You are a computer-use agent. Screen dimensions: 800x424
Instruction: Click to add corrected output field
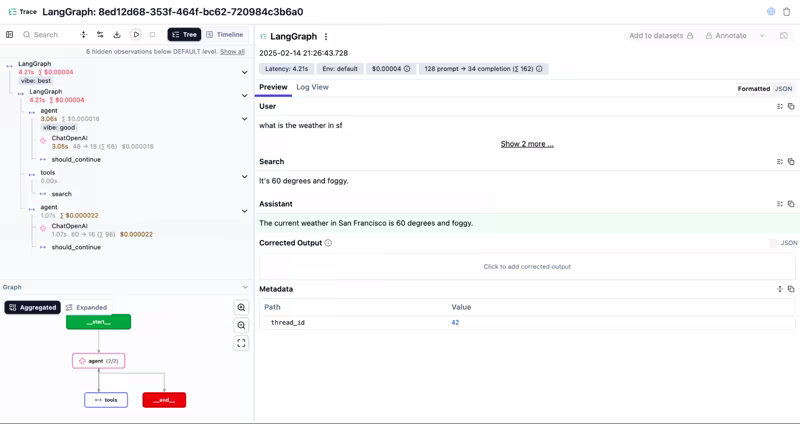click(x=527, y=267)
